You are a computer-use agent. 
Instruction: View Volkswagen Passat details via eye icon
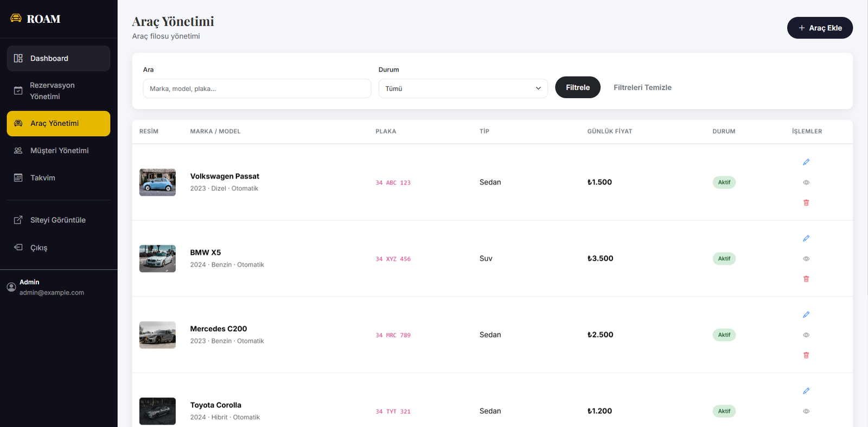(x=806, y=182)
